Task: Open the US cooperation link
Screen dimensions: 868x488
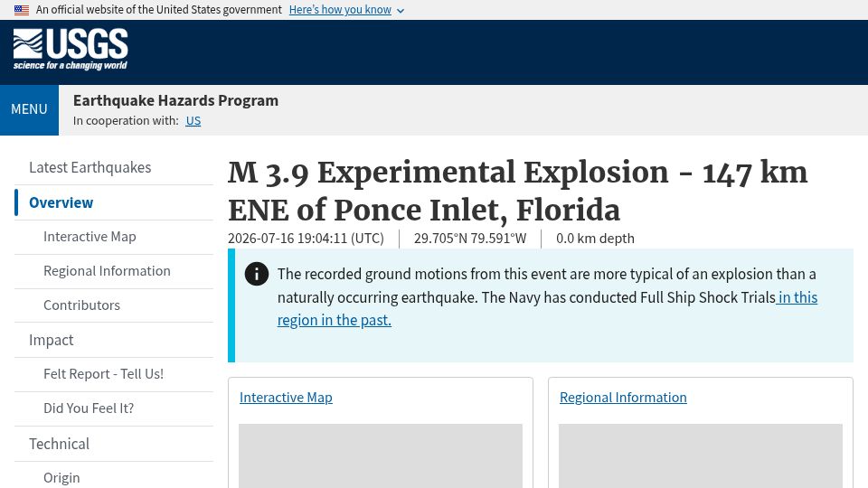Action: coord(193,120)
